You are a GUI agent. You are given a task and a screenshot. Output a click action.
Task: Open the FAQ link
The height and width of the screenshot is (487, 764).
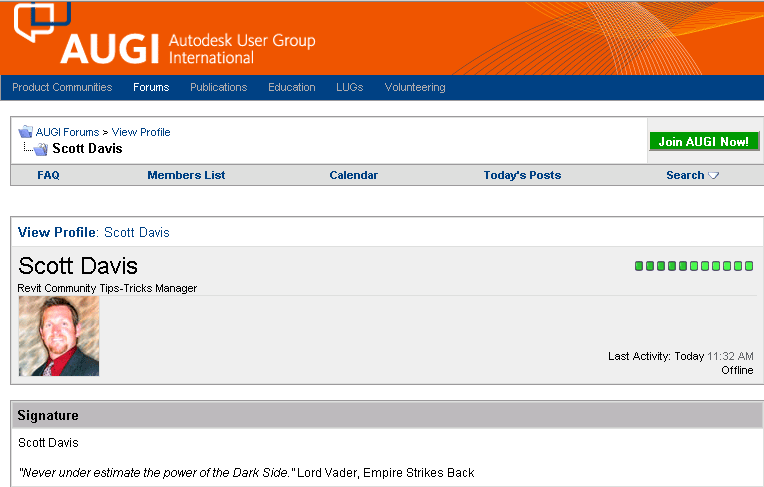tap(48, 175)
